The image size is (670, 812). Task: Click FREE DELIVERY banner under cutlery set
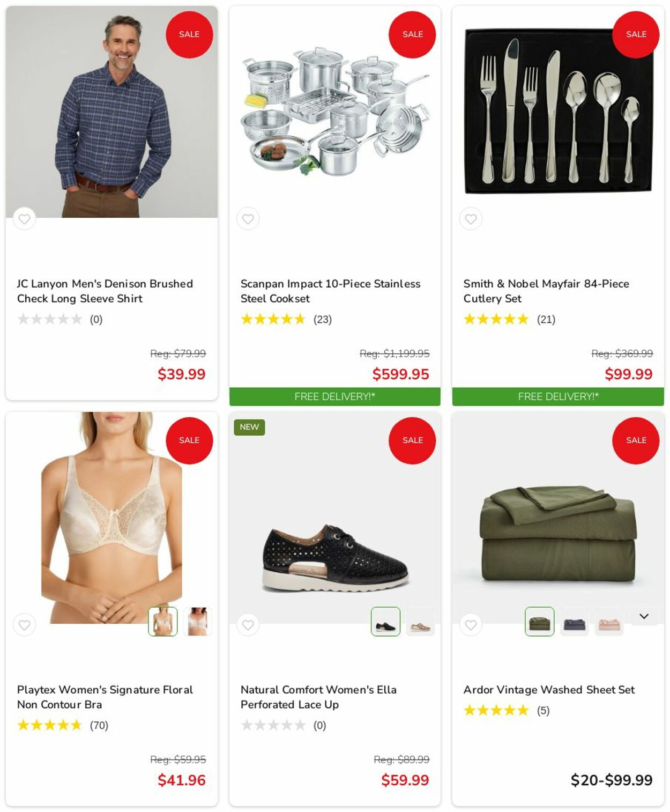coord(558,396)
